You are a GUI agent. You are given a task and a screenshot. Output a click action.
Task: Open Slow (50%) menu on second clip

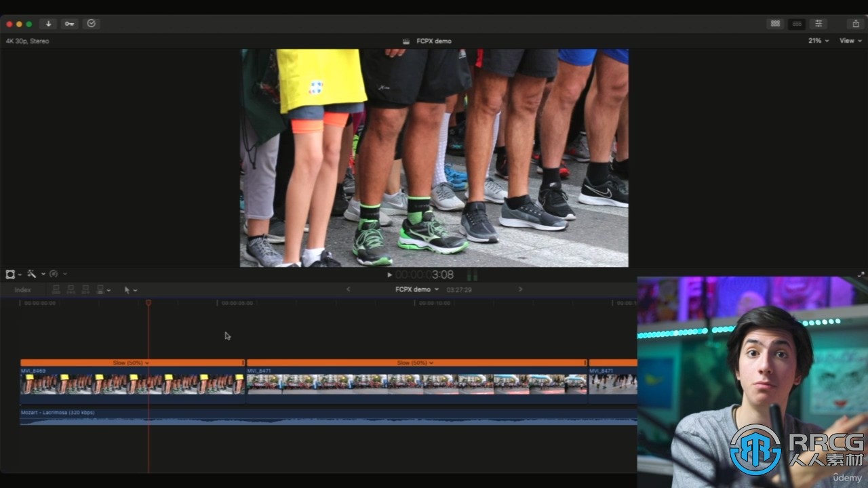[415, 363]
